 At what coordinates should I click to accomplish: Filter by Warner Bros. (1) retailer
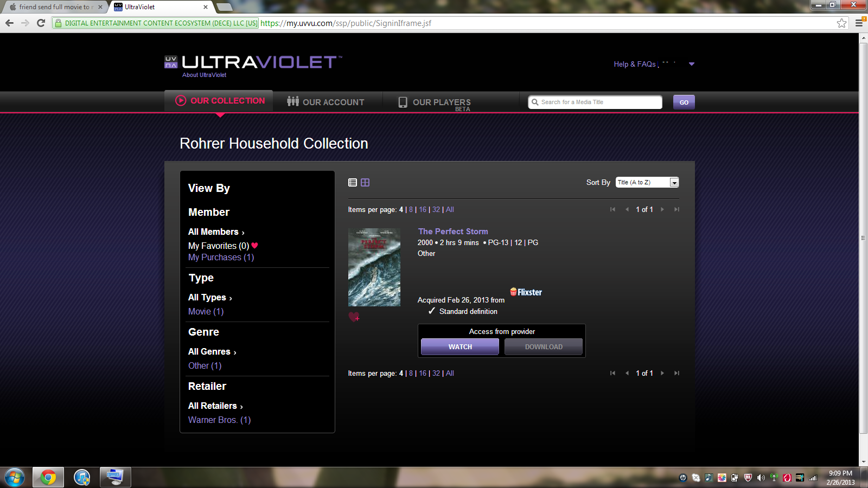coord(219,420)
